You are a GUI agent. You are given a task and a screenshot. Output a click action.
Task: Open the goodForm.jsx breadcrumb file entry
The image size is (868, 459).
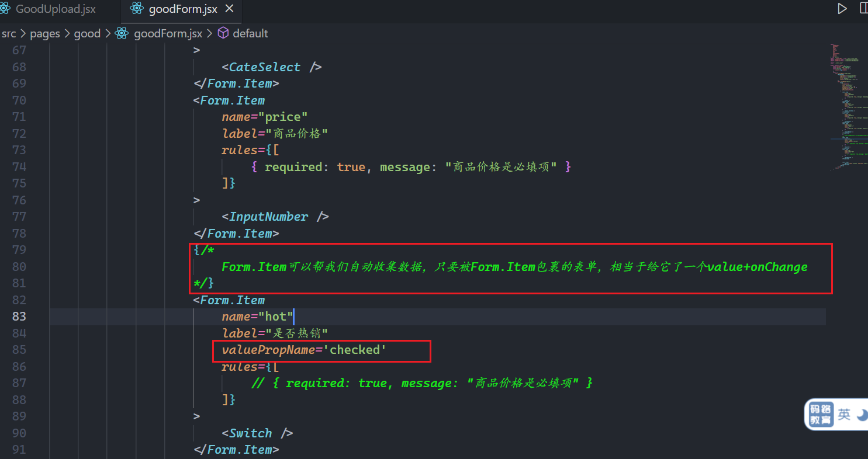tap(168, 33)
